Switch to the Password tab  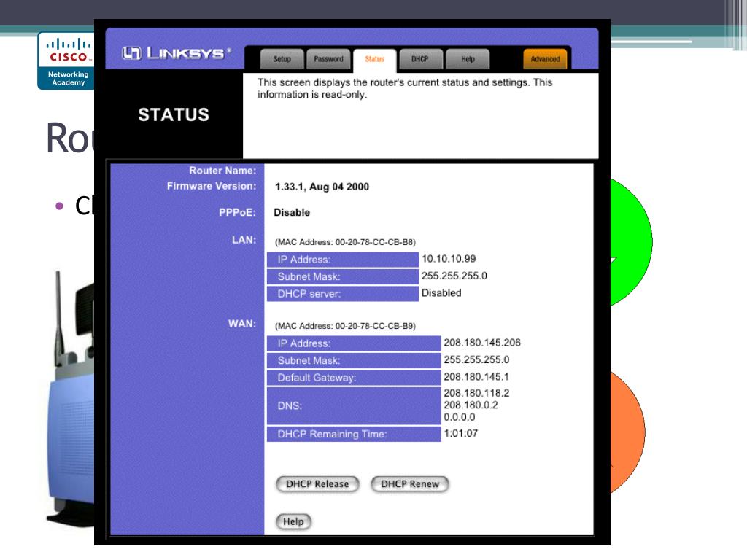(x=328, y=59)
